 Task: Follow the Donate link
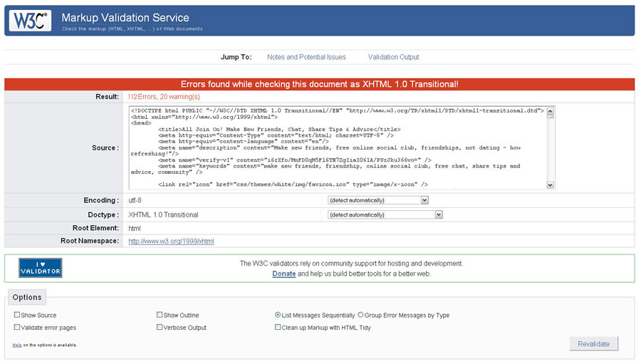tap(283, 274)
